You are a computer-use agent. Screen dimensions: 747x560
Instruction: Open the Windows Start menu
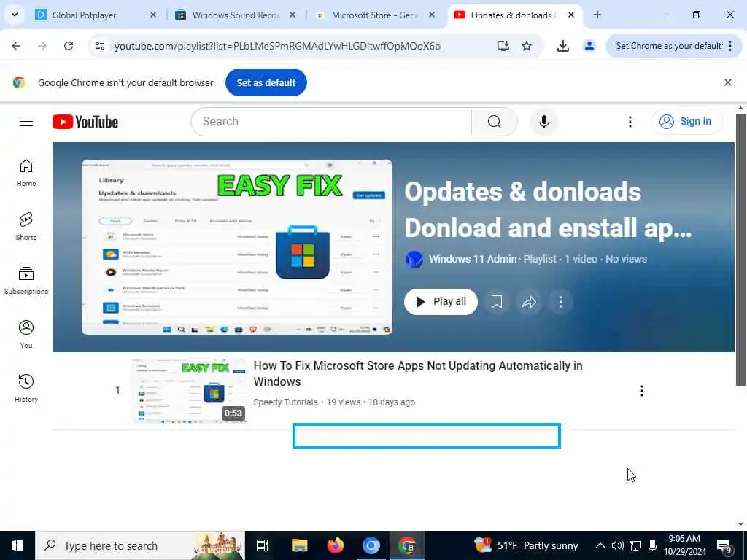(18, 545)
